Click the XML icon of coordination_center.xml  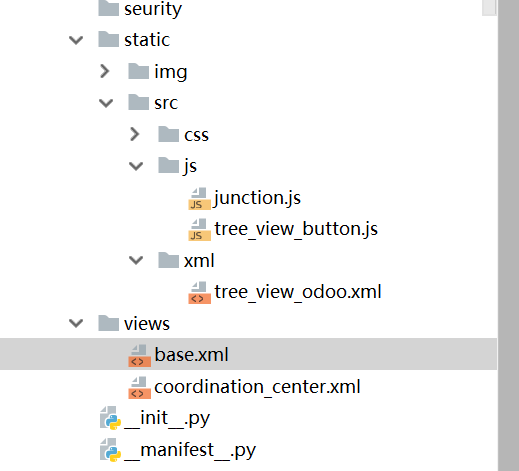point(139,387)
